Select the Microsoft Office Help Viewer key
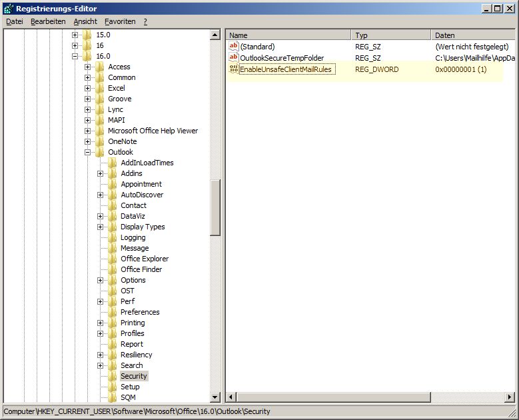 click(153, 131)
